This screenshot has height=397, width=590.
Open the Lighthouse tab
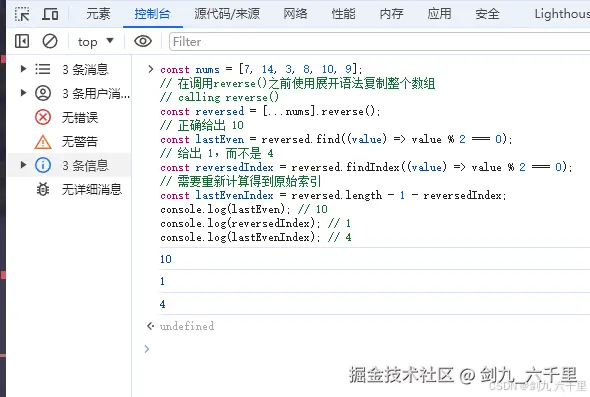coord(562,14)
